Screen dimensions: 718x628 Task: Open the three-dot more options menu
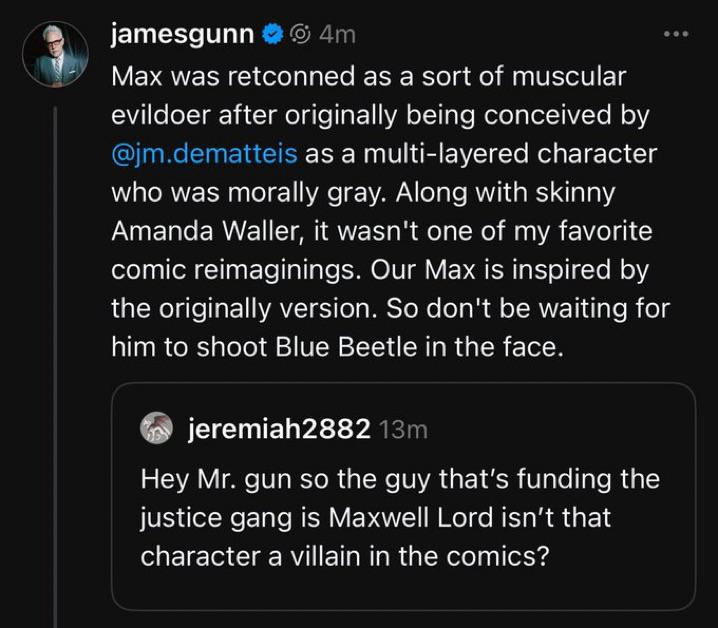(x=676, y=35)
